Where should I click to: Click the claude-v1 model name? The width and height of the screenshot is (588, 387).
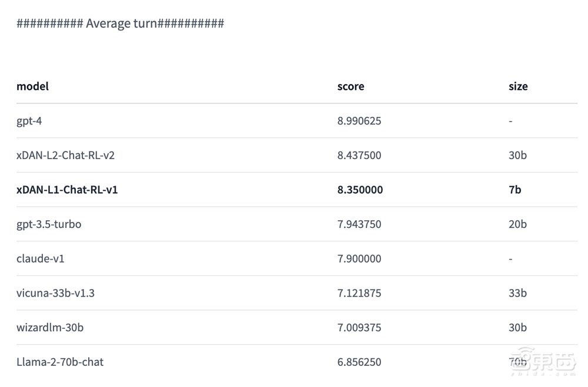click(x=41, y=258)
